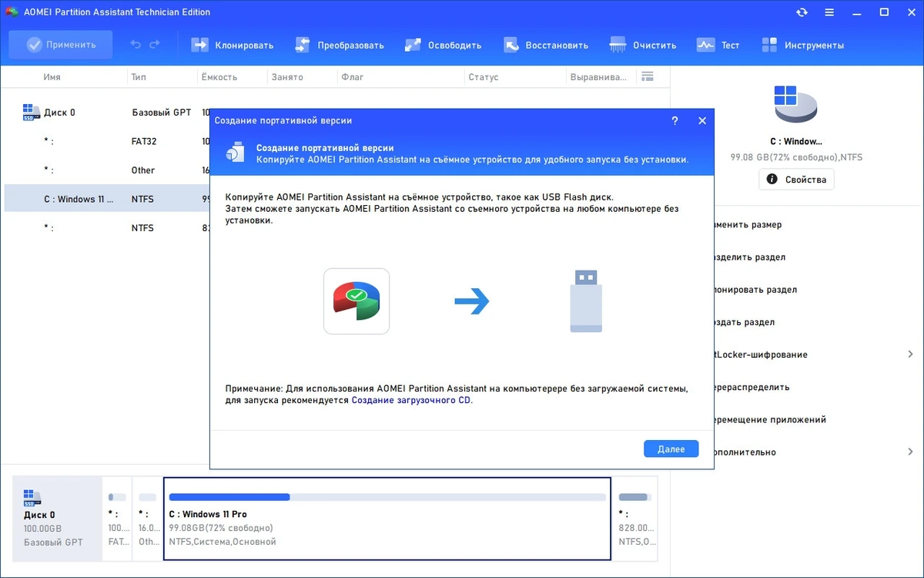Click the portable version header icon
Screen dimensions: 924x578
point(235,153)
